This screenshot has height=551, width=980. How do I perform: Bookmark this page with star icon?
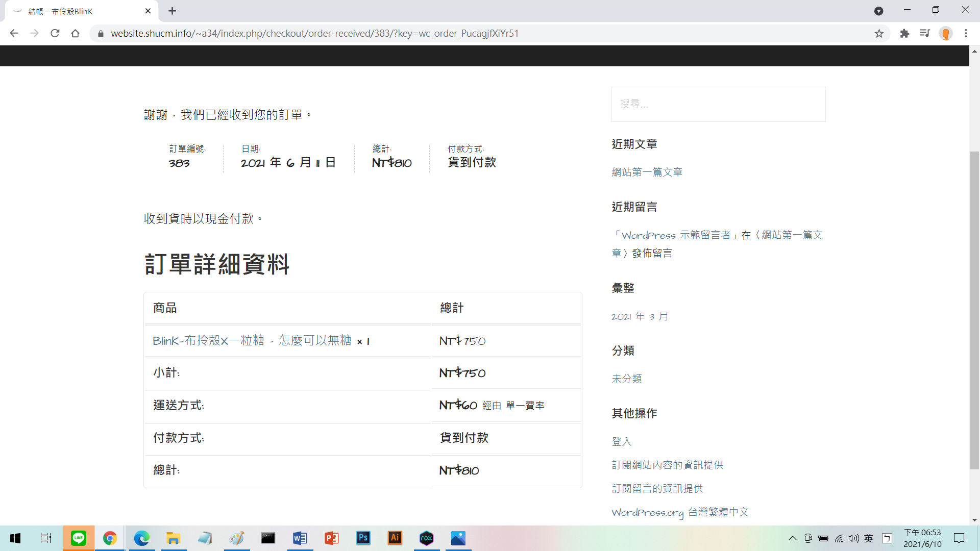(x=879, y=34)
